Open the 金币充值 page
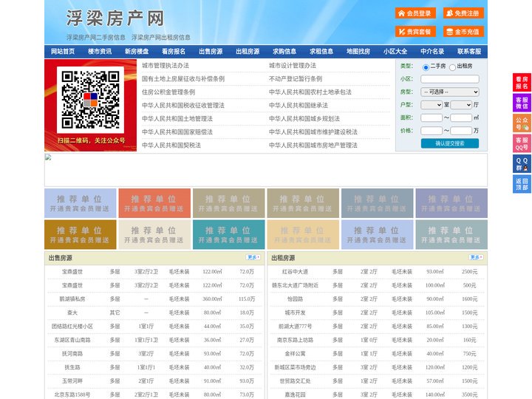This screenshot has width=532, height=399. 463,32
